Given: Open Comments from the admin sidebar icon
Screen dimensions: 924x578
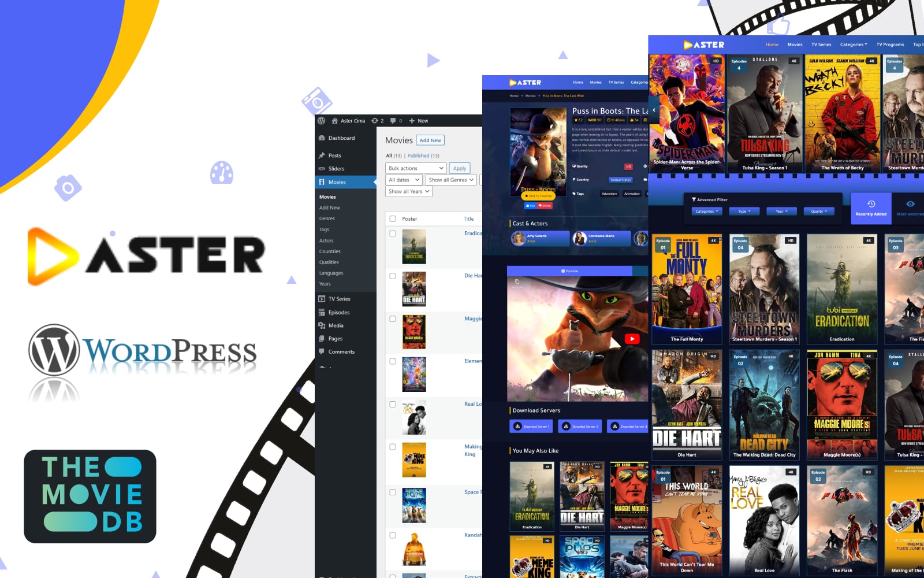Looking at the screenshot, I should coord(321,351).
